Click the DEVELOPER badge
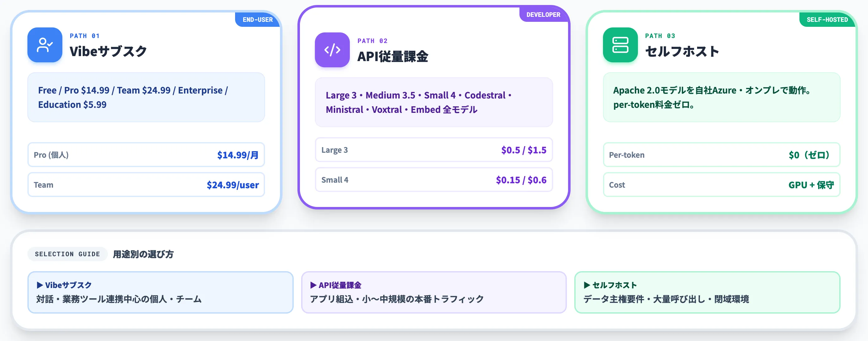Image resolution: width=868 pixels, height=341 pixels. coord(543,14)
